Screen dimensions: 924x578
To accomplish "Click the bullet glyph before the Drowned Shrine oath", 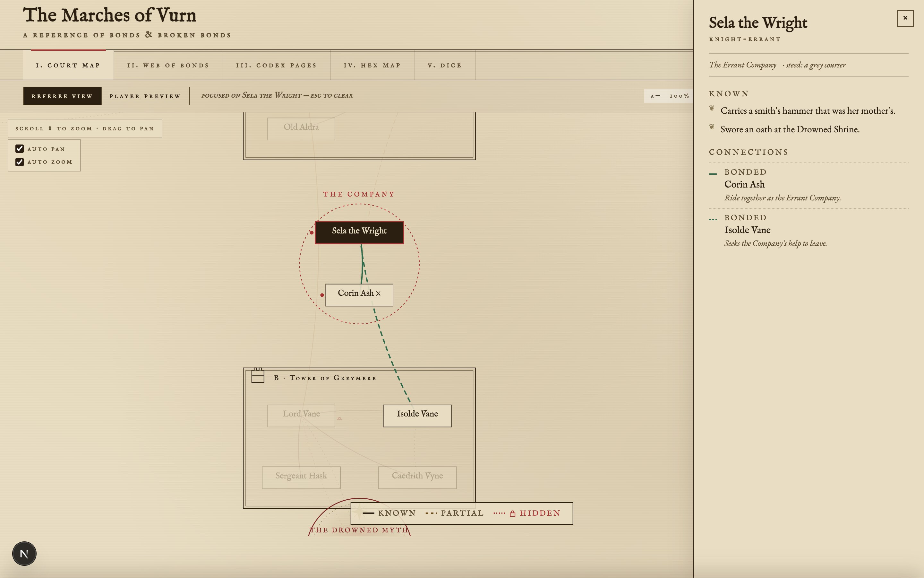I will tap(712, 127).
